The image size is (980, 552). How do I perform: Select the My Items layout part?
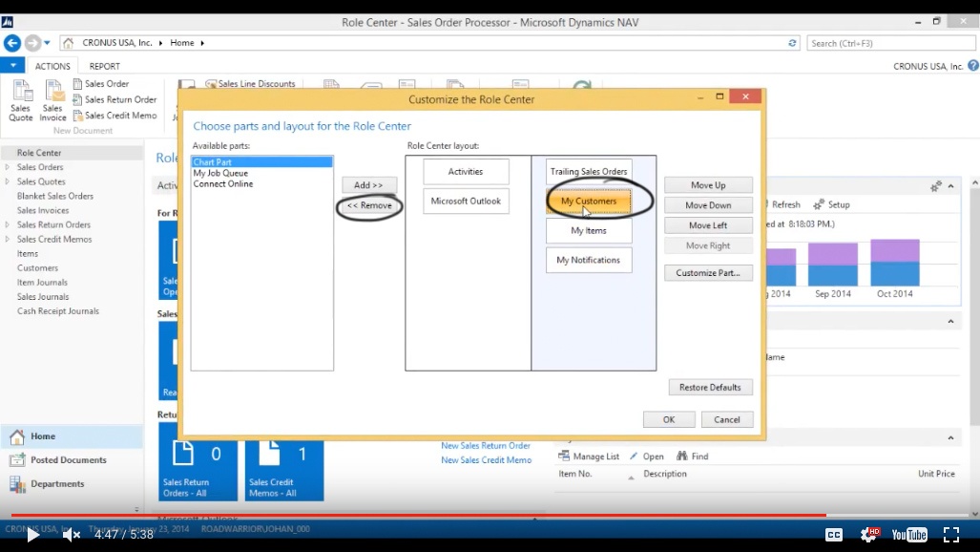point(589,230)
